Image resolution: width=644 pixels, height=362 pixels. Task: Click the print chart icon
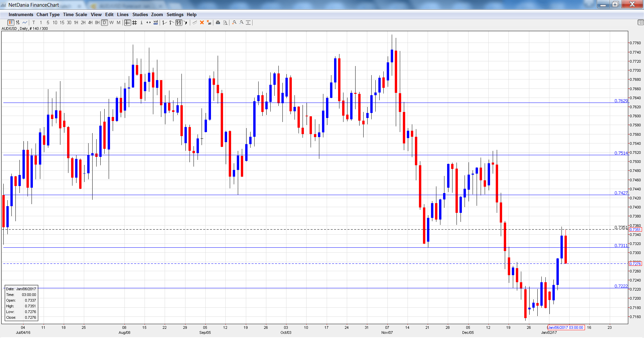coord(218,22)
